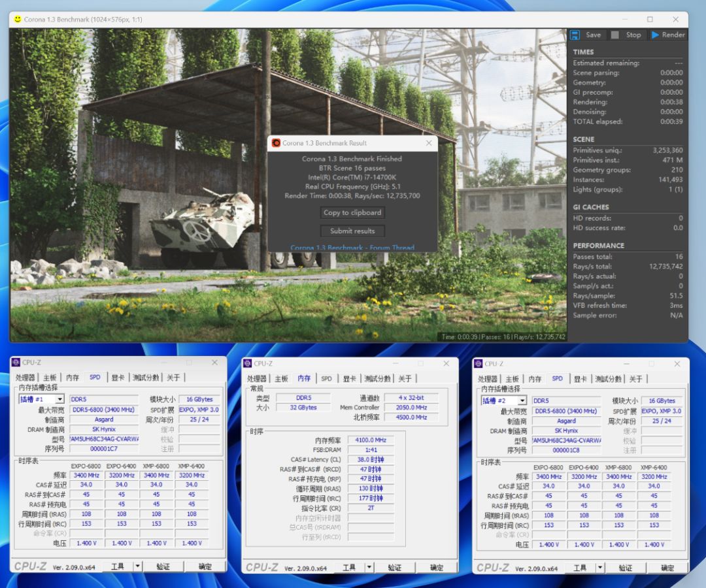
Task: Click the TOTAL elapsed 0:00:39 value
Action: (x=671, y=122)
